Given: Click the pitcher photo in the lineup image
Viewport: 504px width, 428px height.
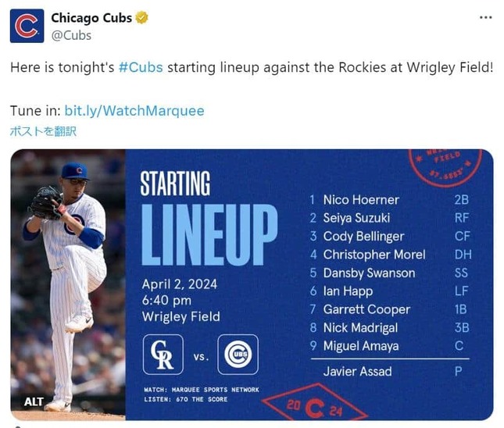Looking at the screenshot, I should pos(69,273).
